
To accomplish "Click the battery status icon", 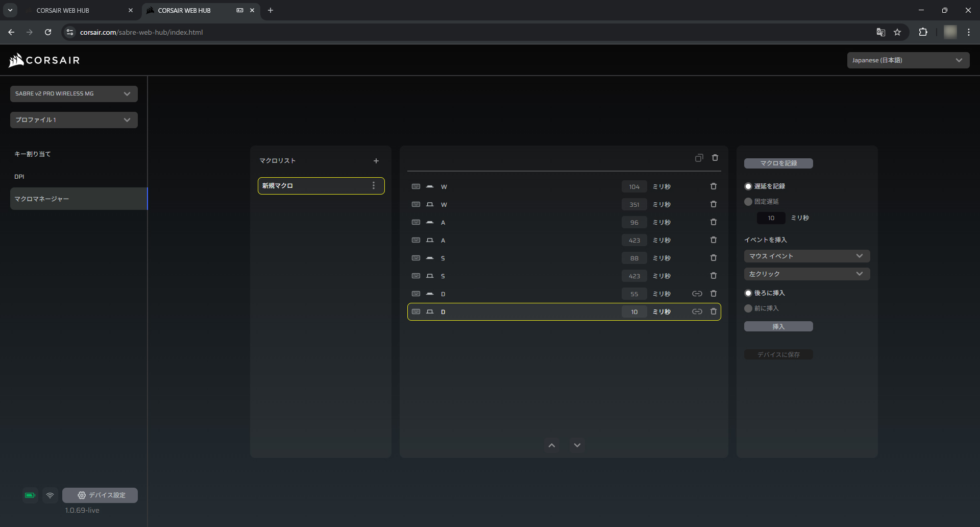I will coord(30,495).
